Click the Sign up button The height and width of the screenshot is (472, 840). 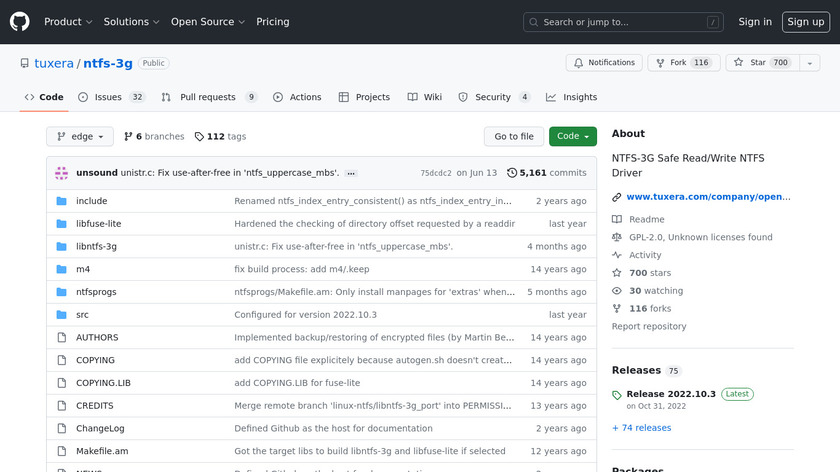tap(805, 22)
